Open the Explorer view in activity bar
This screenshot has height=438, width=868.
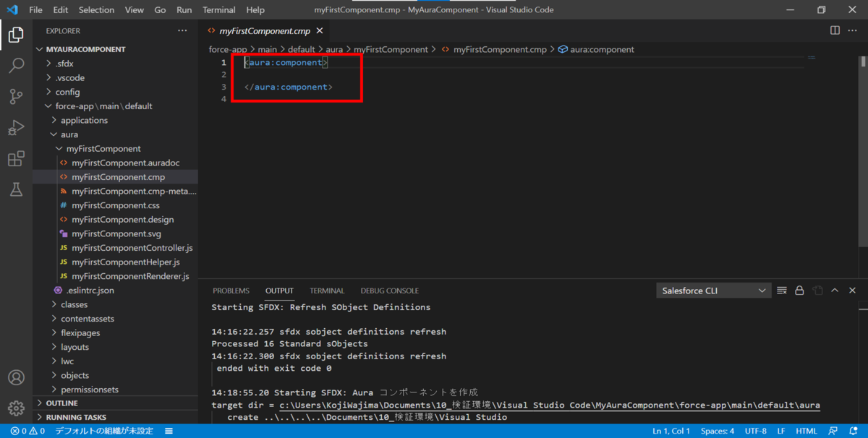16,34
